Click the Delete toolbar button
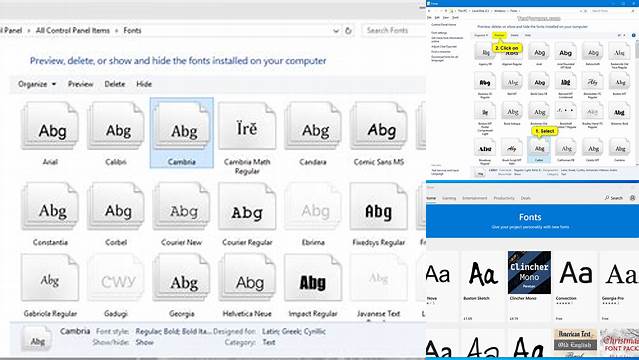Screen dimensions: 639x360 (115, 84)
